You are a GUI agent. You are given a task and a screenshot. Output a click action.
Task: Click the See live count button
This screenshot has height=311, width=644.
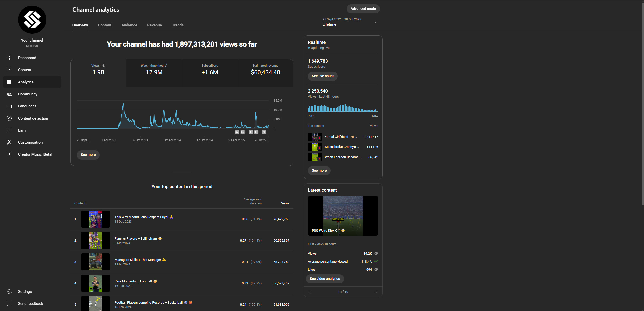322,76
